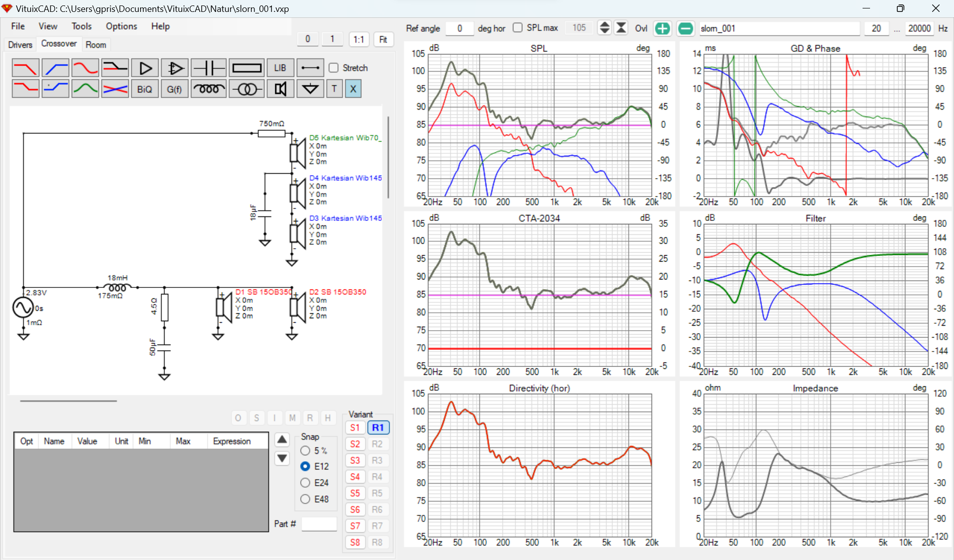Viewport: 954px width, 560px height.
Task: Select the red S-curve all-pass filter icon
Action: click(x=85, y=68)
